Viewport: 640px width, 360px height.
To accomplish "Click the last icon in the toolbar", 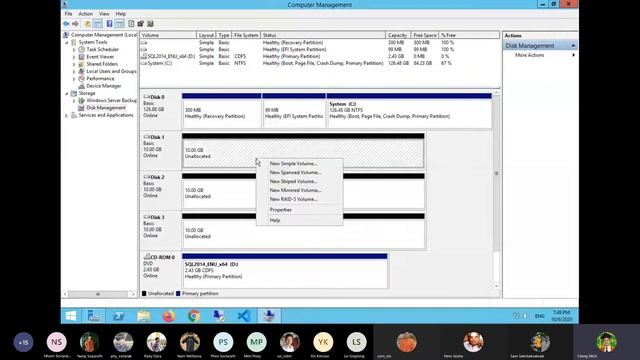I will (150, 24).
